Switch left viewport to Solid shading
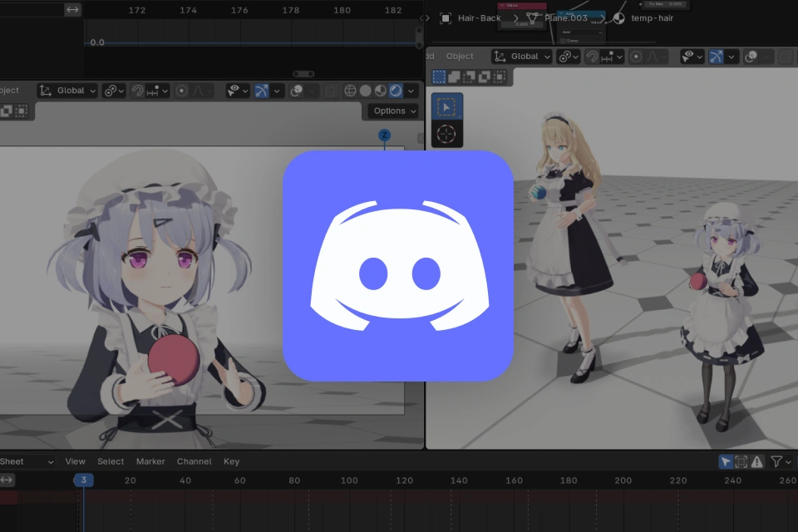This screenshot has height=532, width=798. click(366, 91)
